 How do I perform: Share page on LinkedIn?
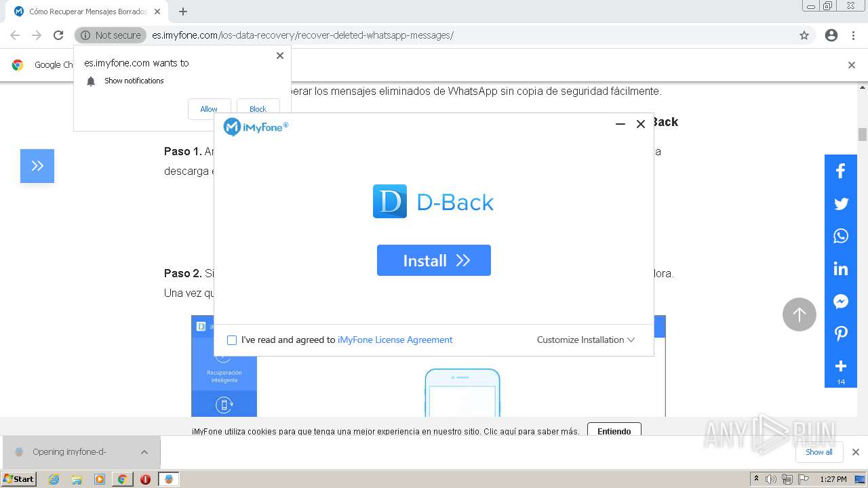pyautogui.click(x=841, y=268)
